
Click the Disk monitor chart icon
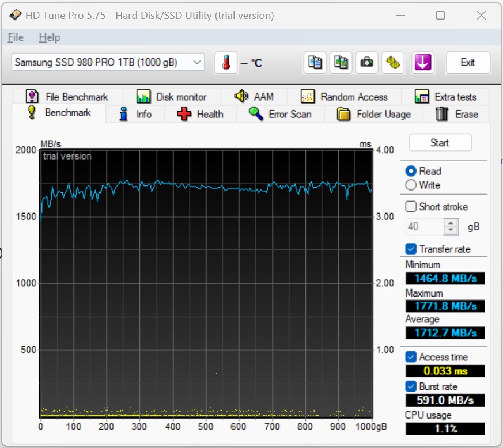click(143, 97)
